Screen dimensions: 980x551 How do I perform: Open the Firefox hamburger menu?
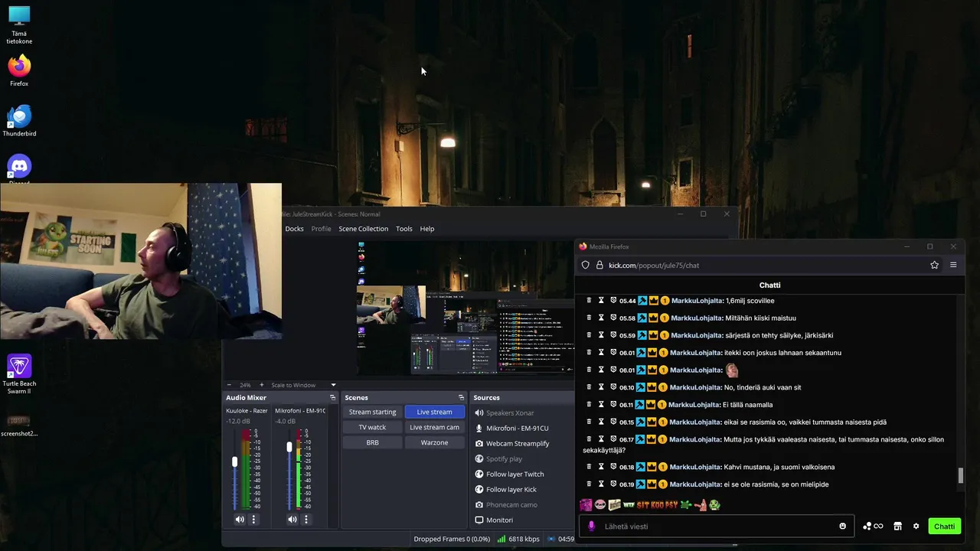coord(953,265)
